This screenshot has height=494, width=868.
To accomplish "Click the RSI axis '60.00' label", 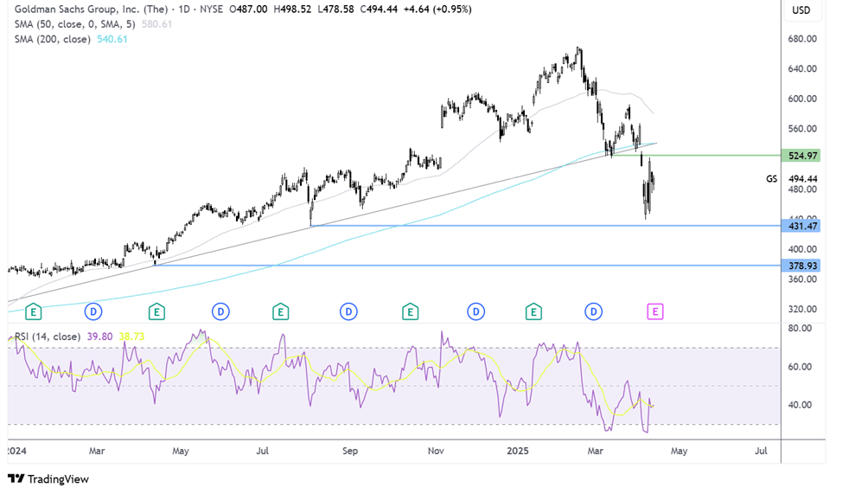I will [x=800, y=367].
